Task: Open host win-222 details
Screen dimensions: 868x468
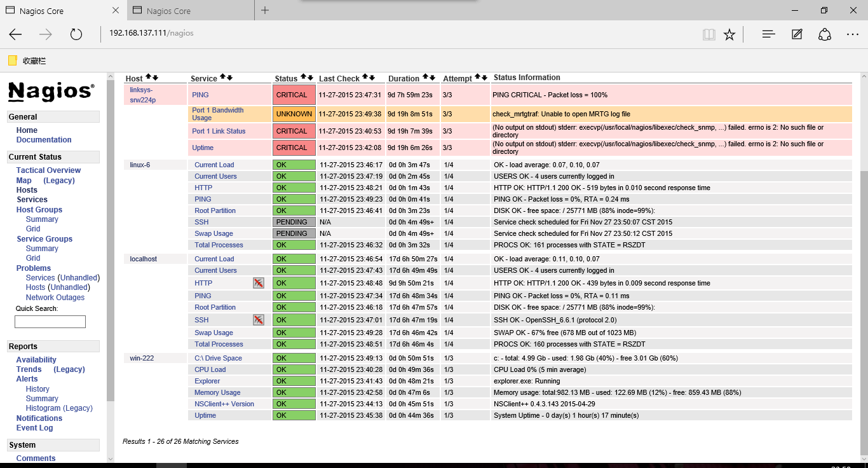Action: coord(142,358)
